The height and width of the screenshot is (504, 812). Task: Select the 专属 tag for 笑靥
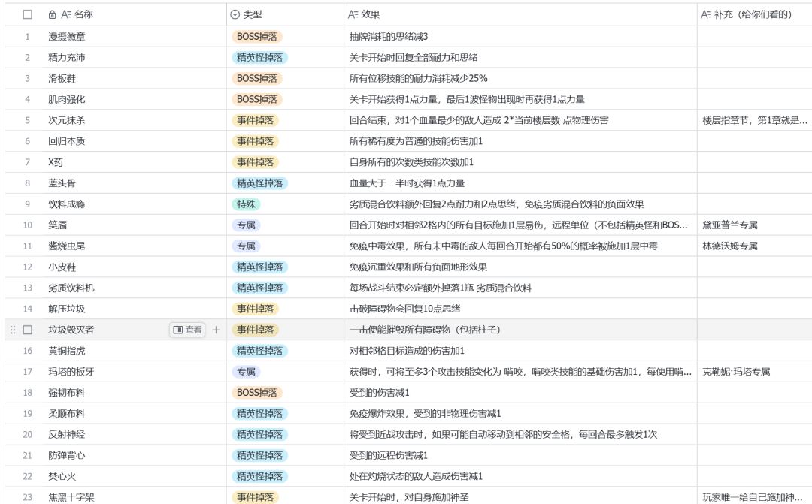[246, 225]
